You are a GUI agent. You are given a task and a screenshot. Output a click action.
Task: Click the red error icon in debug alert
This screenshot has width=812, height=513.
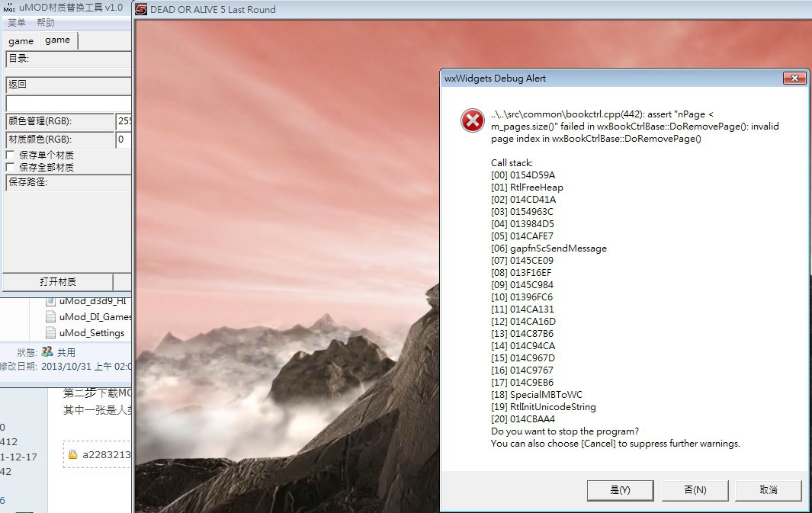[472, 120]
